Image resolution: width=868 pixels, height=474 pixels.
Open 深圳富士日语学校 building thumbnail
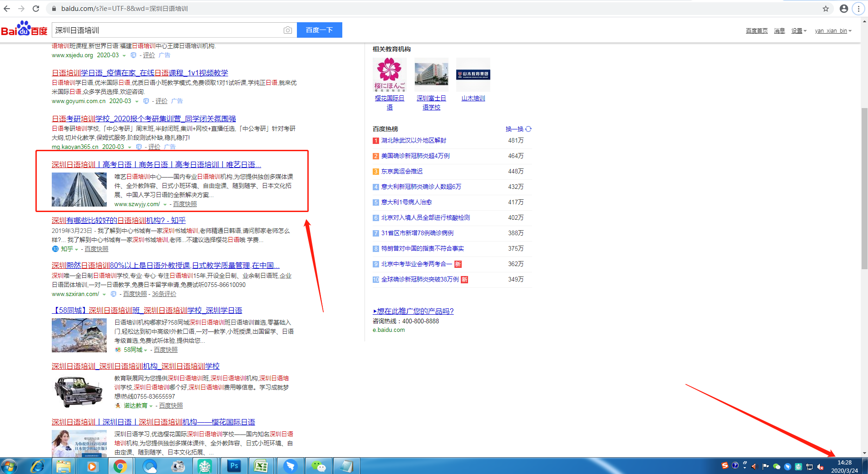431,74
